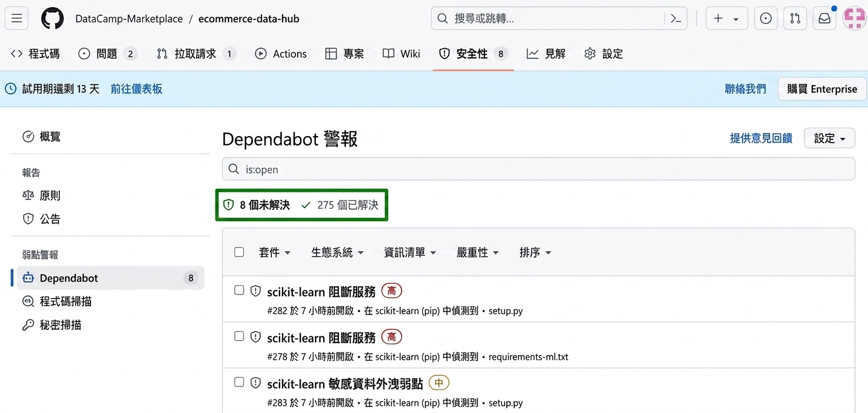Open the notifications inbox icon
The height and width of the screenshot is (413, 868).
click(825, 19)
